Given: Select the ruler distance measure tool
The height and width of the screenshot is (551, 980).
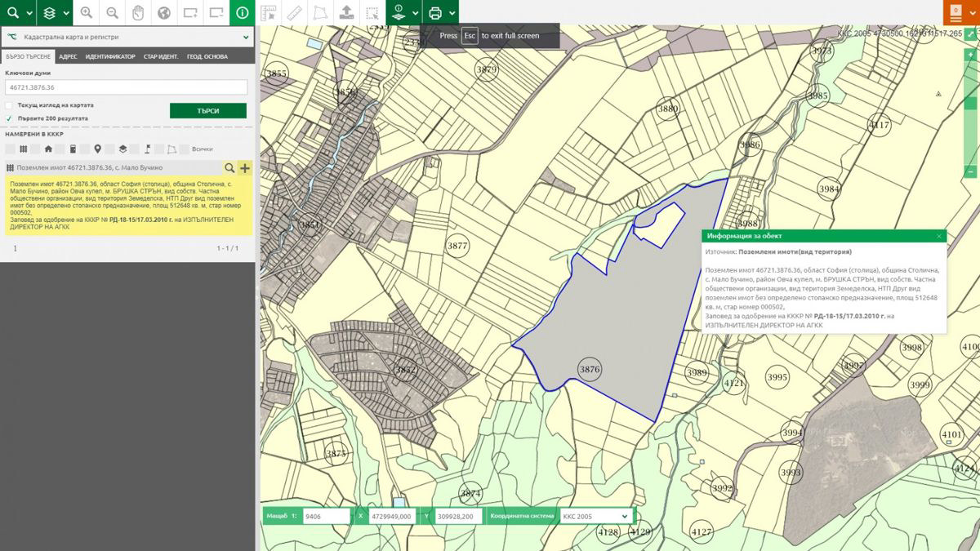Looking at the screenshot, I should point(294,12).
